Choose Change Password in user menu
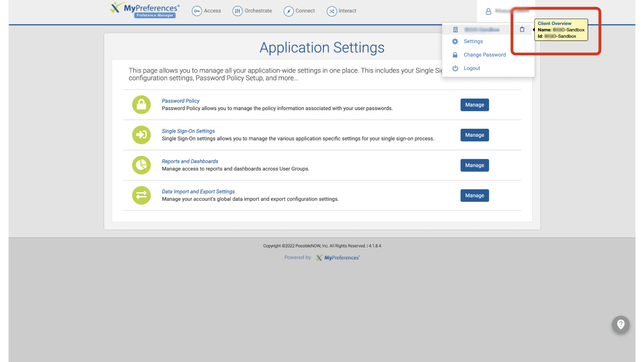The width and height of the screenshot is (644, 362). [x=485, y=55]
